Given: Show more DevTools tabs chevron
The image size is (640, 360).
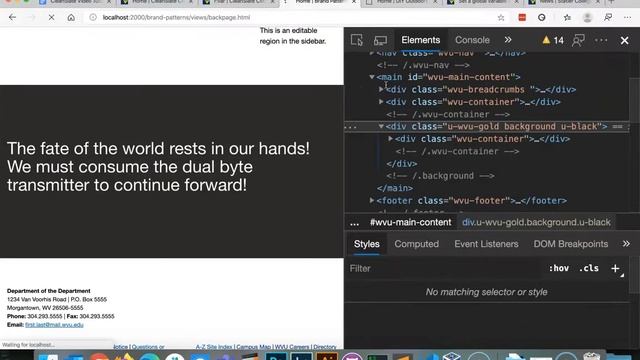Looking at the screenshot, I should (x=508, y=40).
